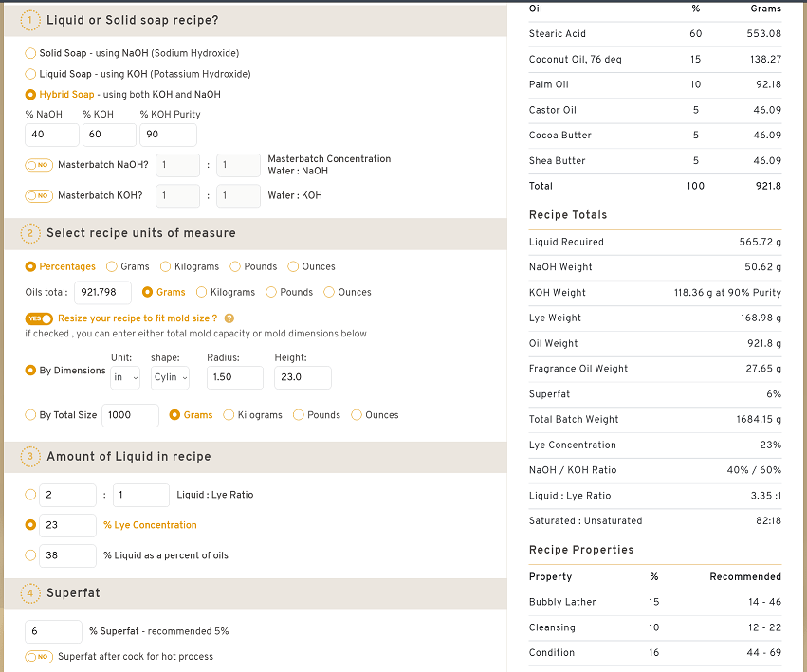Edit the mold Height field
Viewport: 807px width, 672px height.
(302, 377)
